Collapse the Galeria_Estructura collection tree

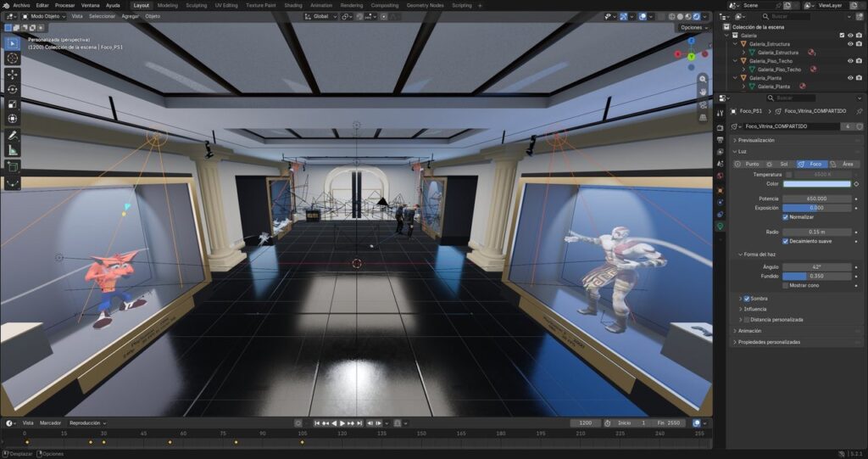[736, 44]
